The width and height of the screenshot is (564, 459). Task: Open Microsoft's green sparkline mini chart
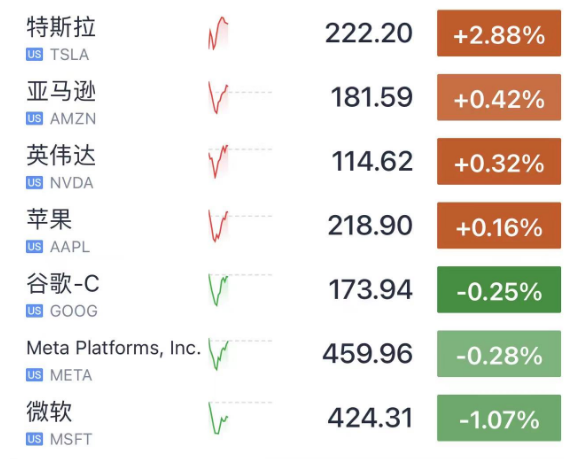218,418
